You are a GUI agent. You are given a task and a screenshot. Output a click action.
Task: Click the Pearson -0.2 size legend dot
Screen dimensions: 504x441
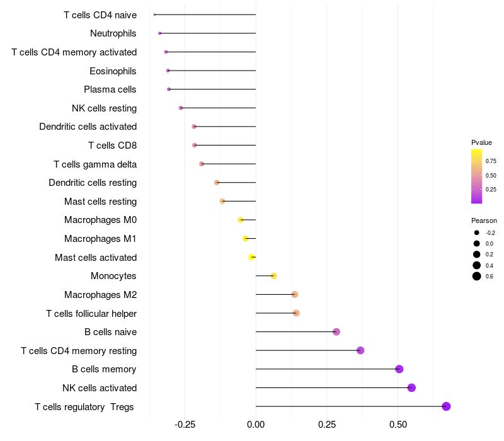pyautogui.click(x=477, y=232)
